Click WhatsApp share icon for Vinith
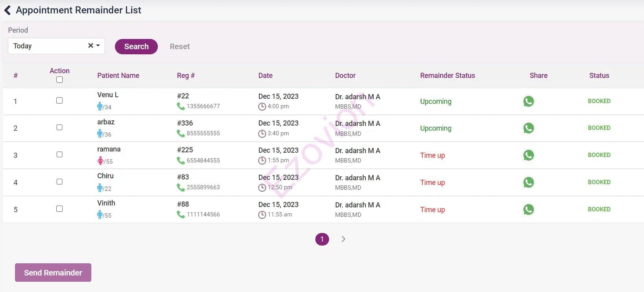The image size is (644, 292). point(528,209)
